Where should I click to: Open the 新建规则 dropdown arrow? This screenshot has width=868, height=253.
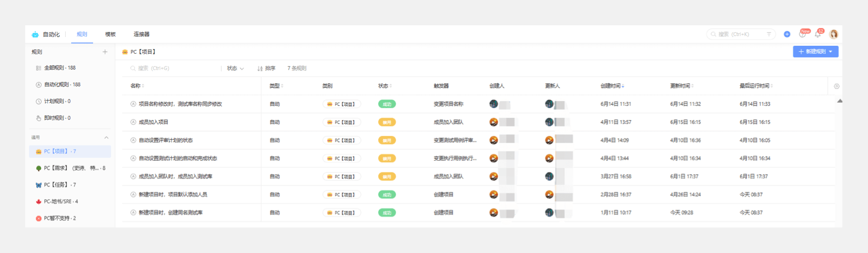[831, 52]
